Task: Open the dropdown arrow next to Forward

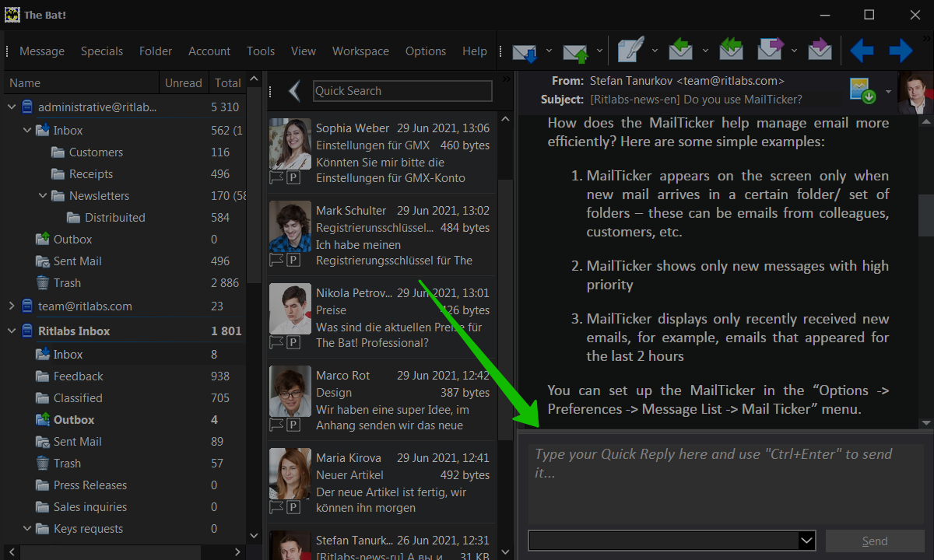Action: coord(794,51)
